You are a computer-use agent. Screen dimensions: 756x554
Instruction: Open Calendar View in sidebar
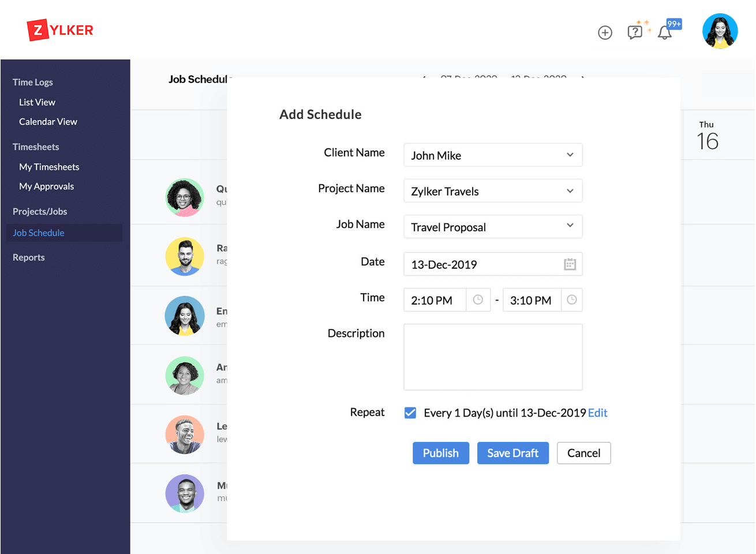coord(48,122)
